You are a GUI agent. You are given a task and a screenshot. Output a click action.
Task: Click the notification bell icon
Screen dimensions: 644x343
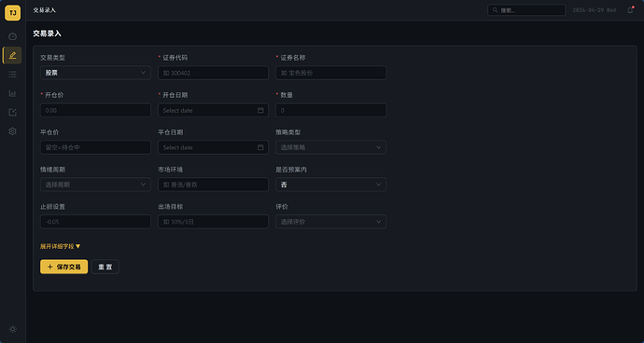coord(630,10)
